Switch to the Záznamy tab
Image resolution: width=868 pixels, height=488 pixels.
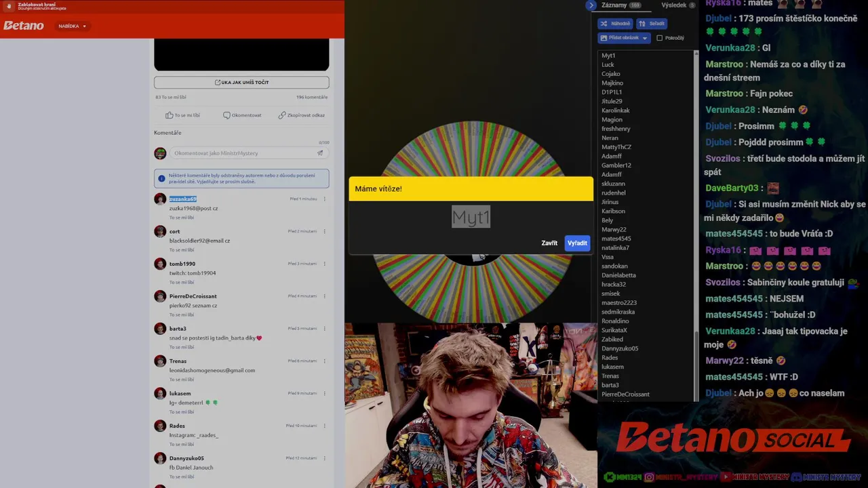pos(620,5)
